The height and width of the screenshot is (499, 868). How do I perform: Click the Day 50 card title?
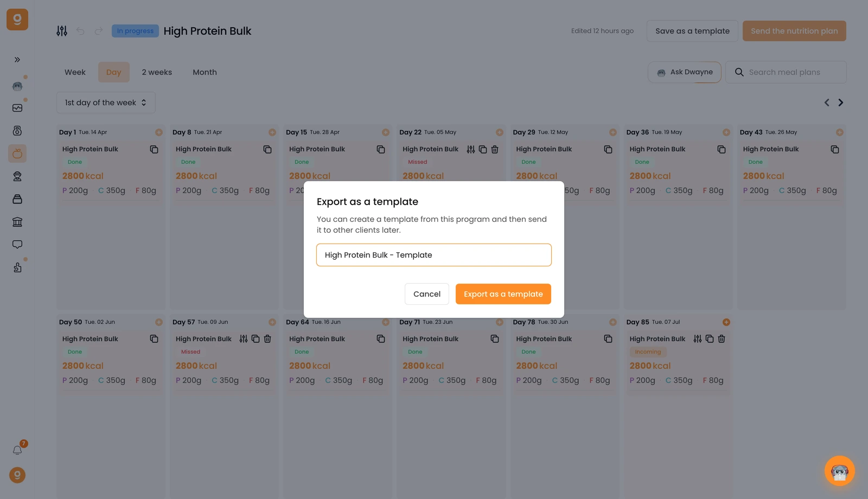click(x=90, y=339)
